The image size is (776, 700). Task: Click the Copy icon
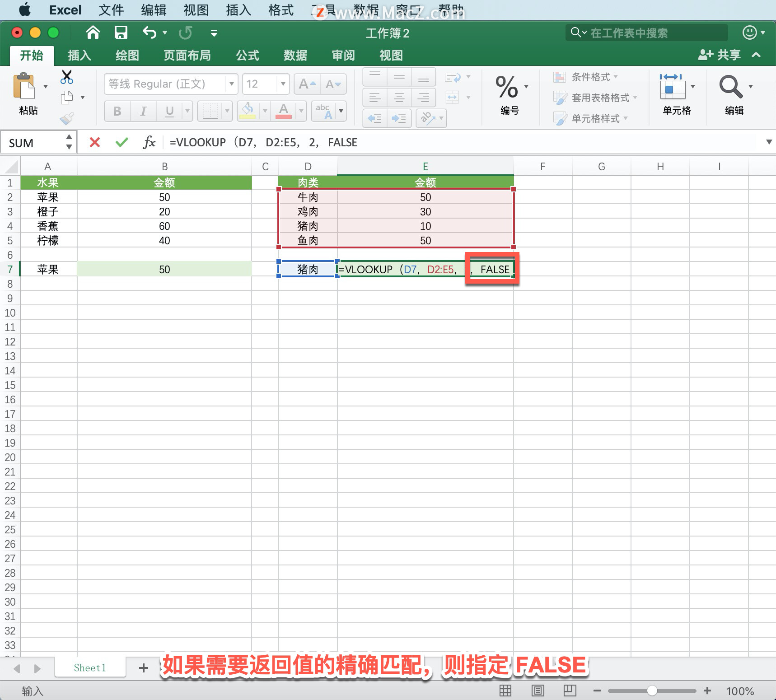pos(67,97)
